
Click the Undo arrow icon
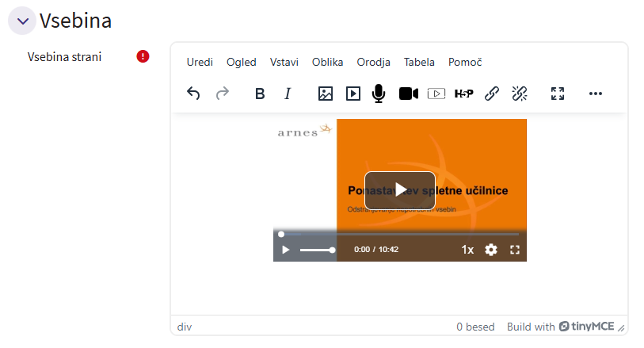point(193,94)
